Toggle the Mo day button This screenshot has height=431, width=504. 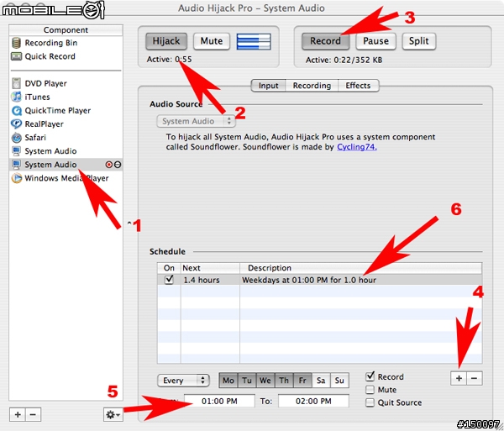tap(228, 381)
